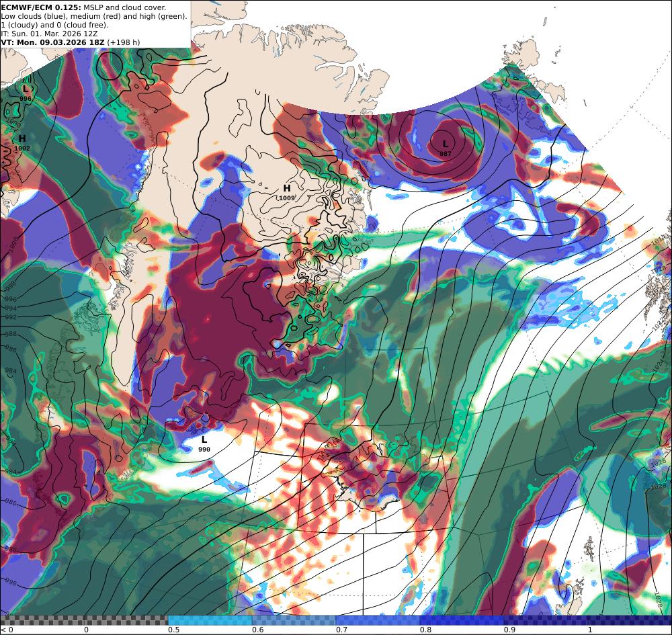The height and width of the screenshot is (635, 672).
Task: Click the title "ECMWF/ECM 0.125: MSLP and cloud cover."
Action: 83,7
